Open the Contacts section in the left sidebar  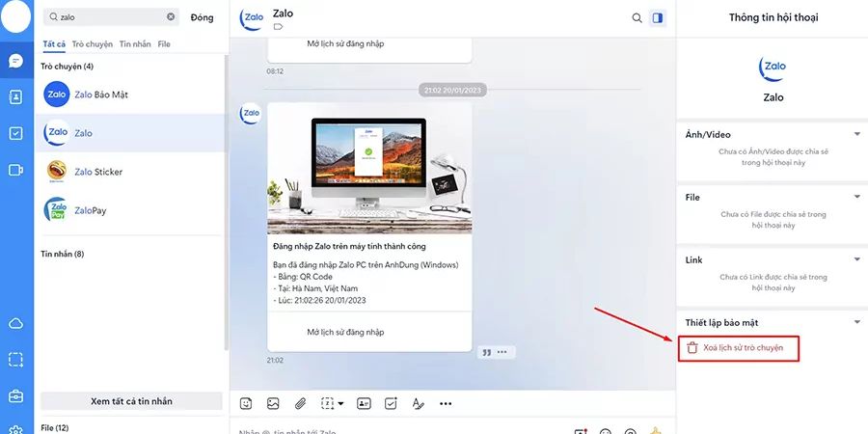point(16,96)
